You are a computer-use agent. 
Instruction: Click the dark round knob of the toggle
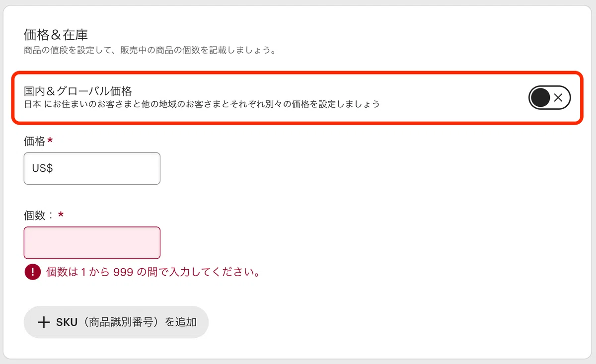[x=540, y=98]
